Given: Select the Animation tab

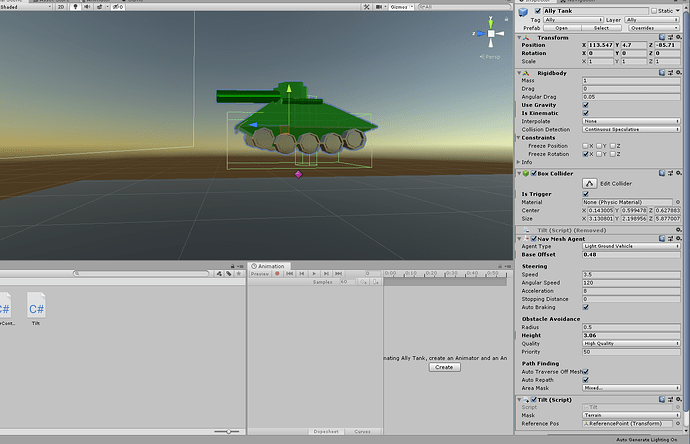Looking at the screenshot, I should pos(268,266).
